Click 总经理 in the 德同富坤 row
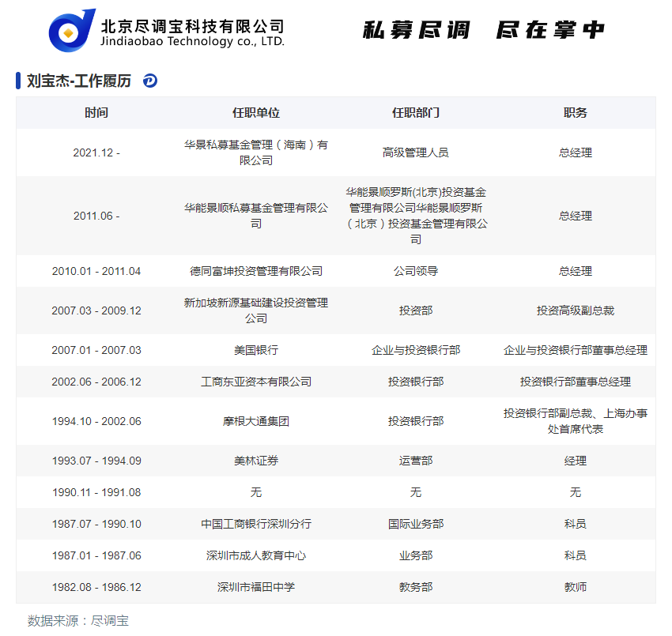Viewport: 672px width, 636px height. (575, 271)
